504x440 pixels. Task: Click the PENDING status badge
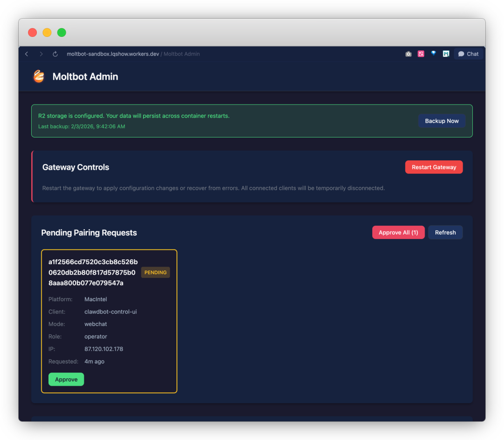pyautogui.click(x=155, y=272)
